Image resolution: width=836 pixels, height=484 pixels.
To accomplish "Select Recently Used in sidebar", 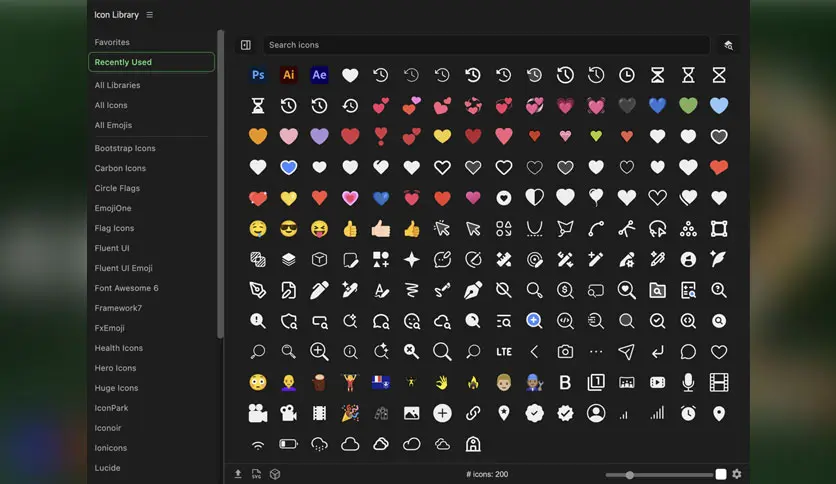I will point(151,62).
